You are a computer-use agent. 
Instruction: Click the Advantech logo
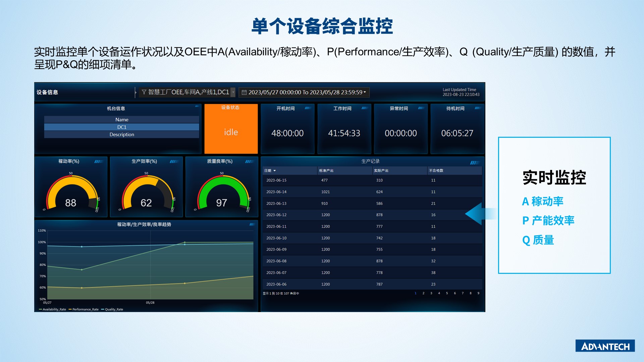pyautogui.click(x=605, y=346)
